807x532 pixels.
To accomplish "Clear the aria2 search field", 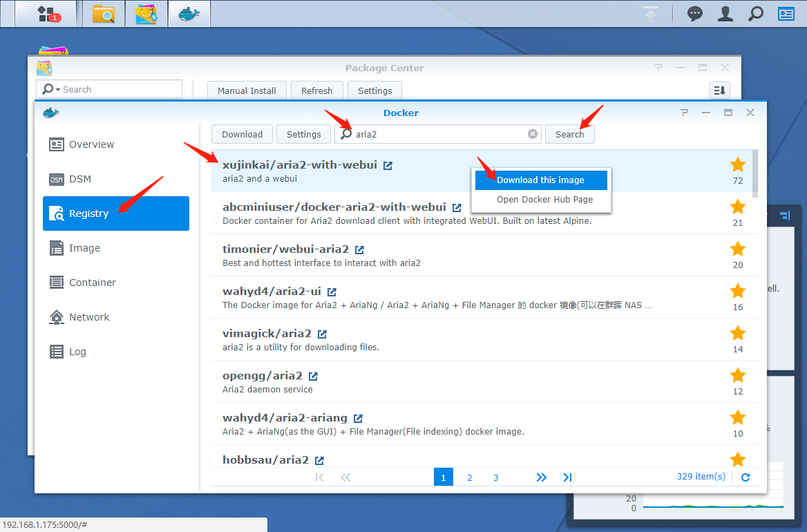I will pyautogui.click(x=533, y=134).
